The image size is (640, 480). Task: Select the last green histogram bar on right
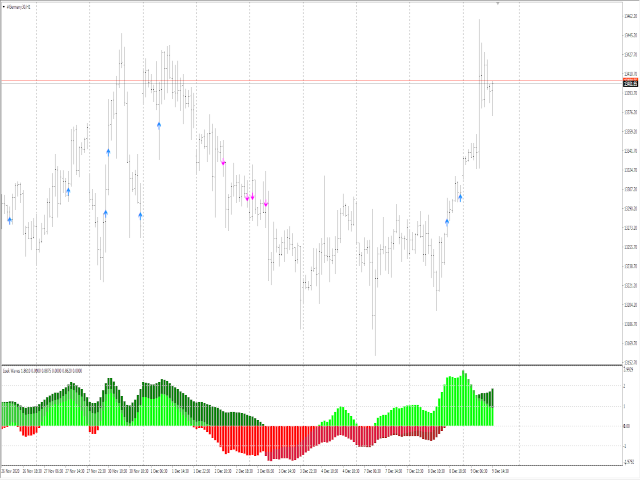coord(492,407)
